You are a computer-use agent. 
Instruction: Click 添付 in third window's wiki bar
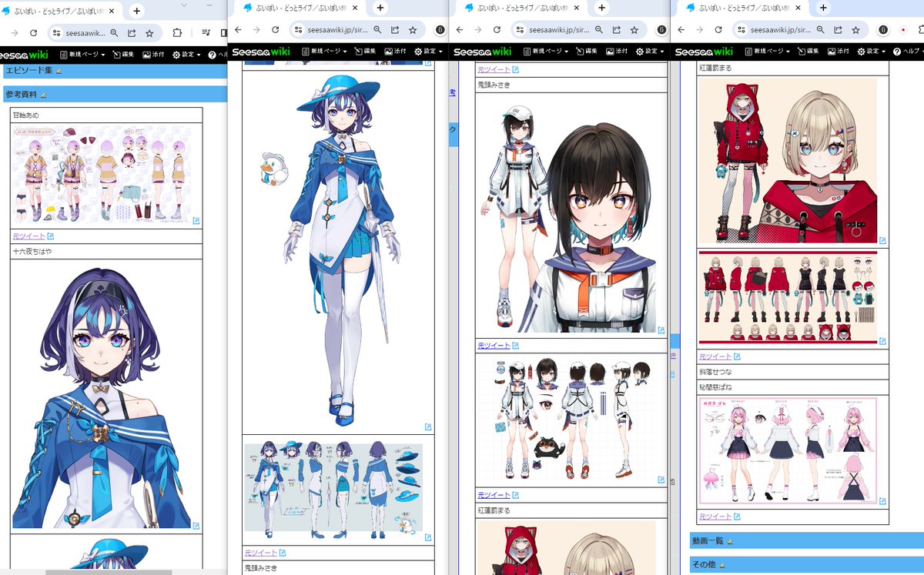click(x=617, y=52)
